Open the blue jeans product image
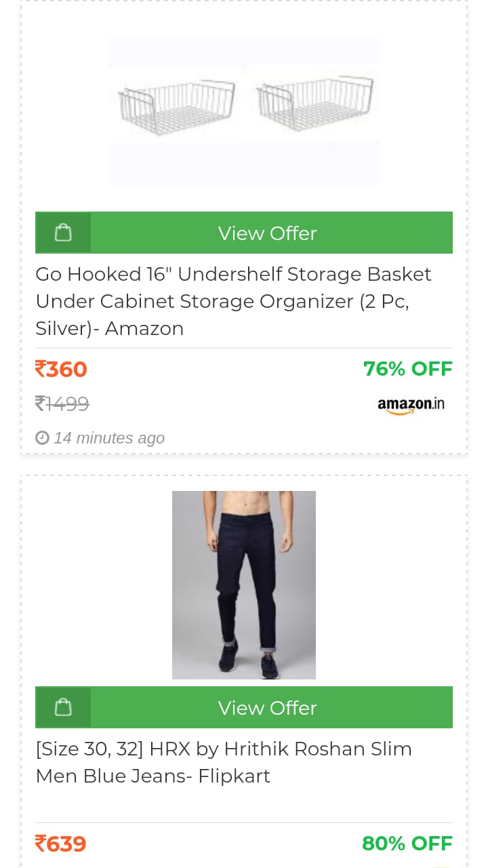 244,585
